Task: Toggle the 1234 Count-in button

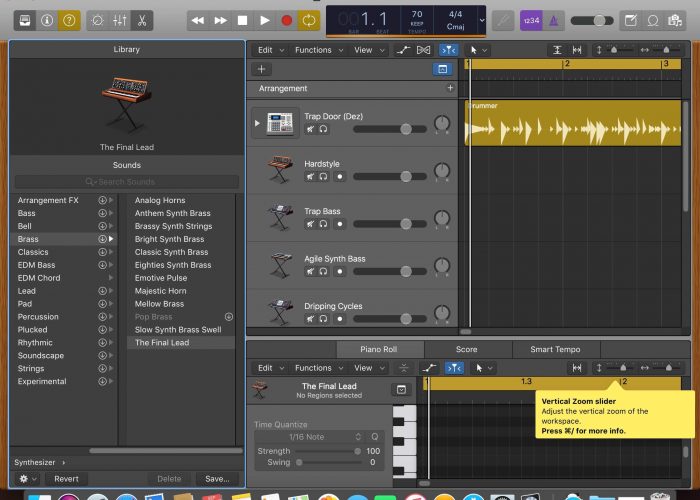Action: tap(531, 21)
